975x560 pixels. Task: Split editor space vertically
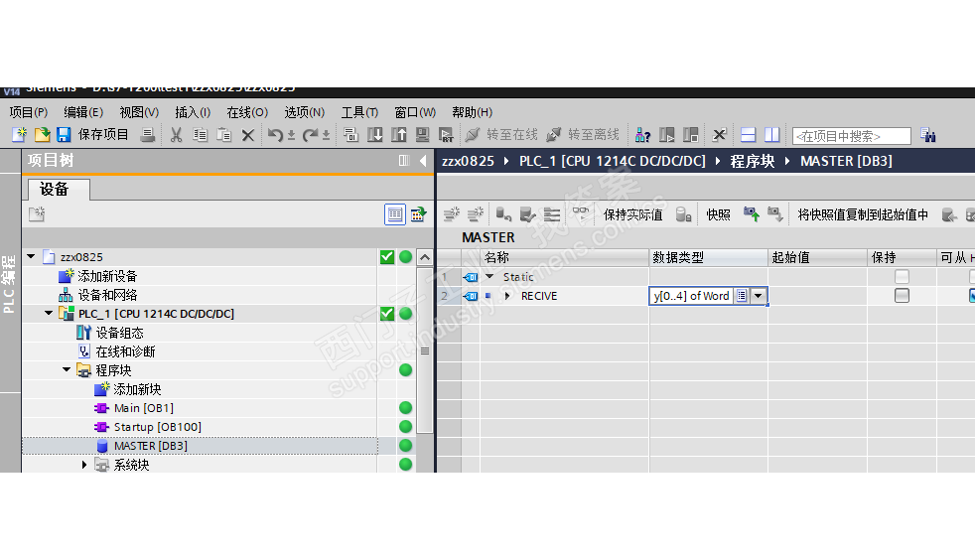[772, 135]
